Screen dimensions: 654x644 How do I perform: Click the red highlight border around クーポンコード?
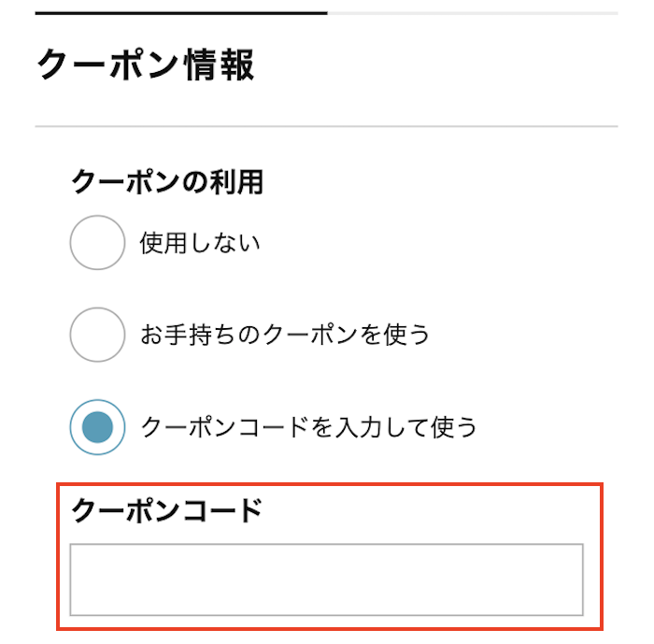[x=602, y=557]
